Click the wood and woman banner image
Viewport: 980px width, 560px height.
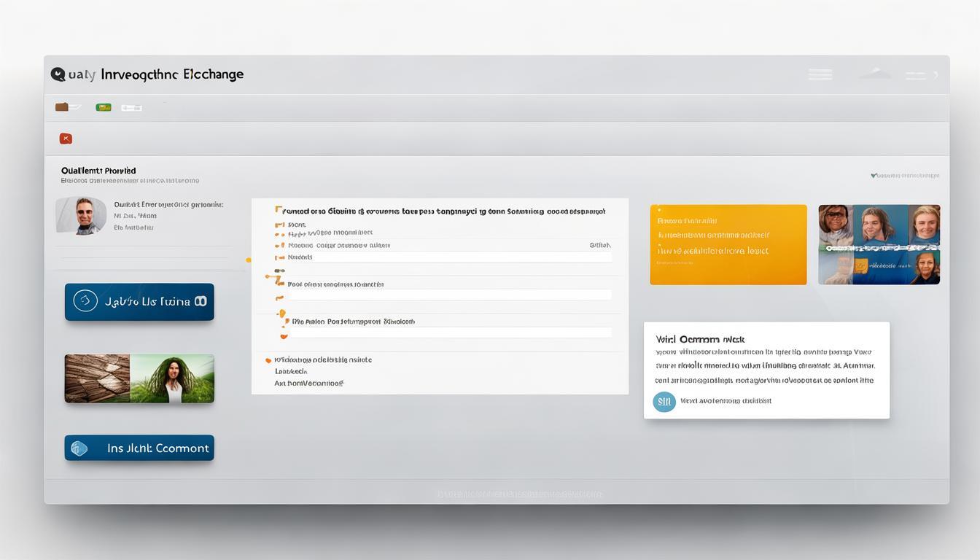[139, 378]
